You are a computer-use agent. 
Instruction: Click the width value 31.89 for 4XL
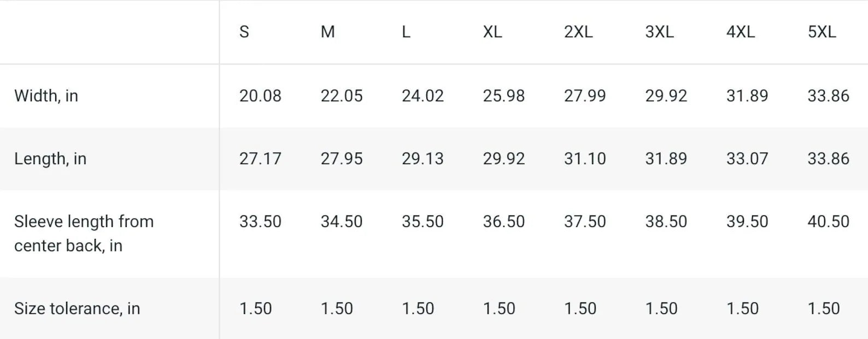(x=747, y=96)
